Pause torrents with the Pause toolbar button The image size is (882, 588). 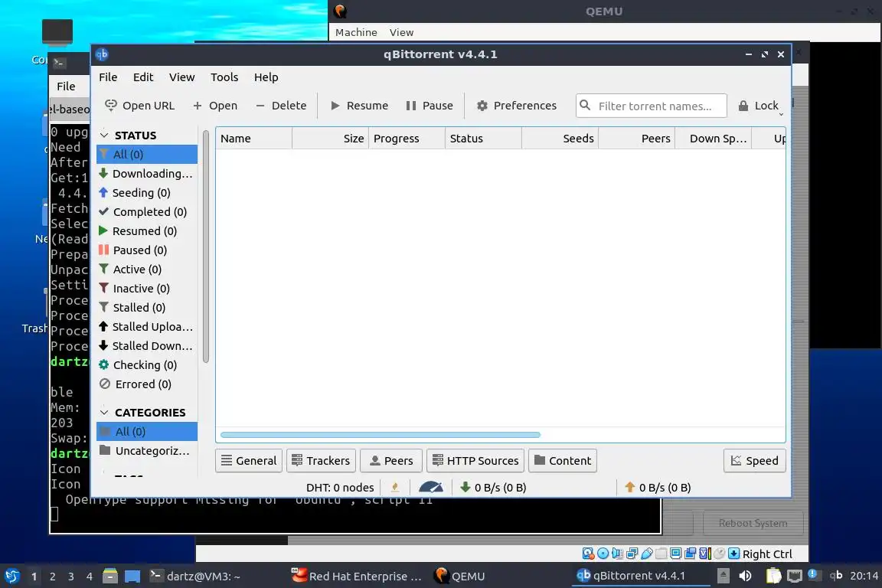[x=430, y=106]
